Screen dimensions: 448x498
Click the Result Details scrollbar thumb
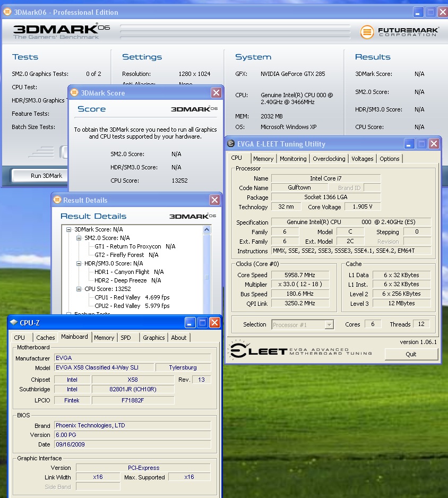tap(206, 277)
